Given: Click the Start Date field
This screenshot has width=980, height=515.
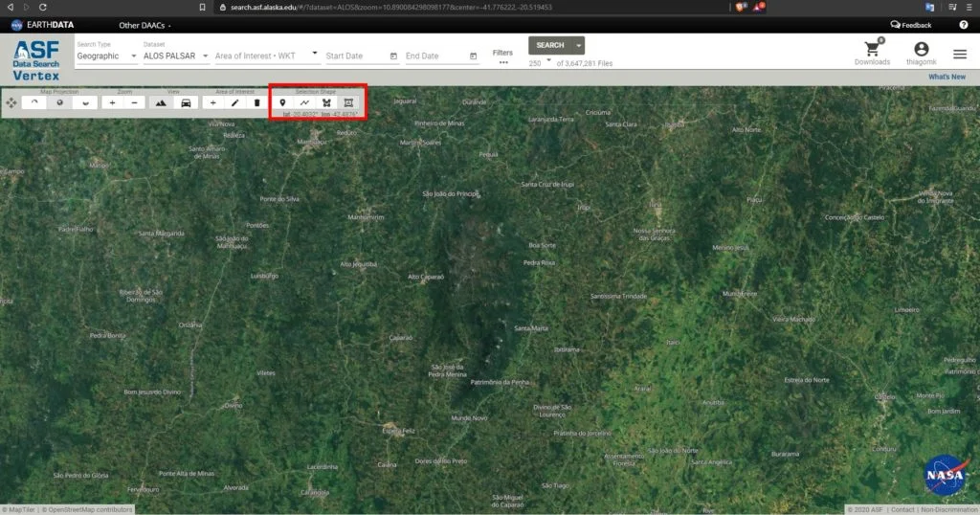Looking at the screenshot, I should pyautogui.click(x=356, y=56).
